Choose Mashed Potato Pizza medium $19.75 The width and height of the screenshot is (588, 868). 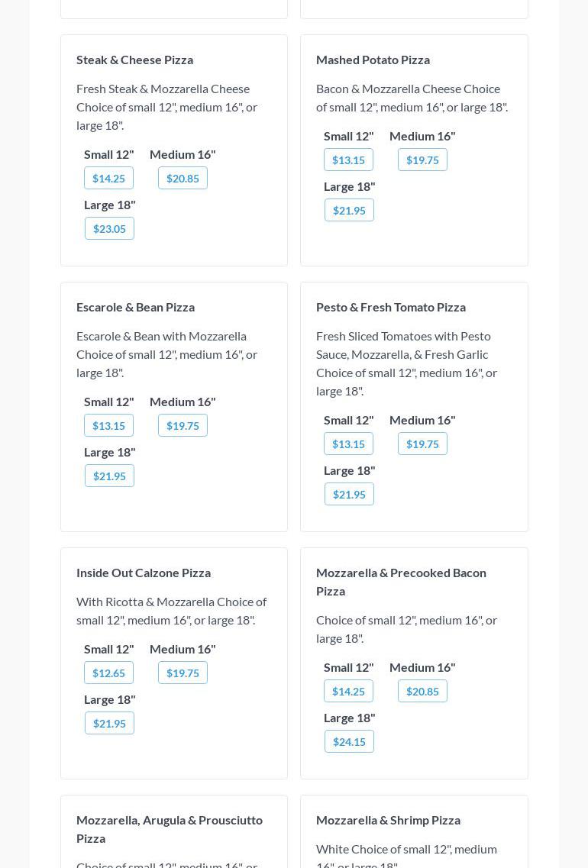422,160
